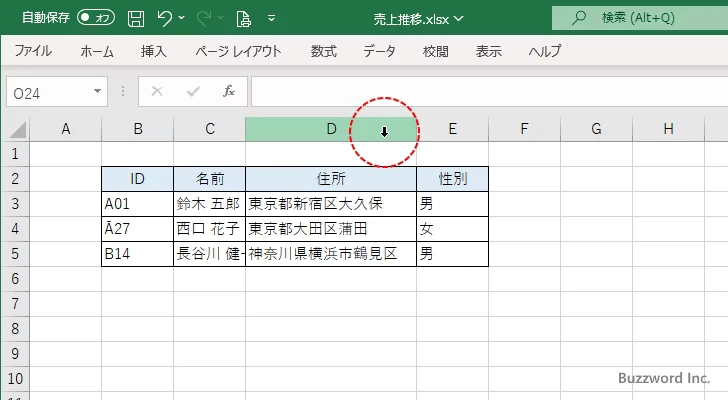This screenshot has height=400, width=728.
Task: Click the search box 検索 (Alt+Q)
Action: coord(640,17)
